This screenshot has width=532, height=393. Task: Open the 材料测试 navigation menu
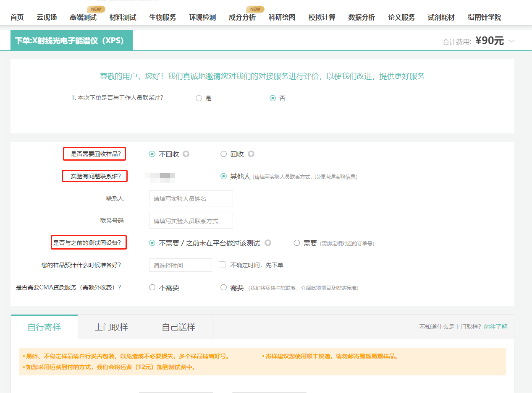click(123, 17)
